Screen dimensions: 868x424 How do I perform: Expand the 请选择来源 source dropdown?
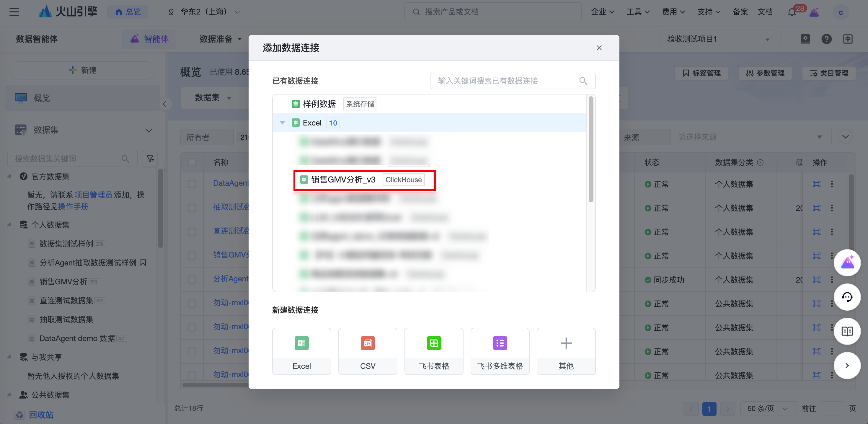[x=750, y=137]
